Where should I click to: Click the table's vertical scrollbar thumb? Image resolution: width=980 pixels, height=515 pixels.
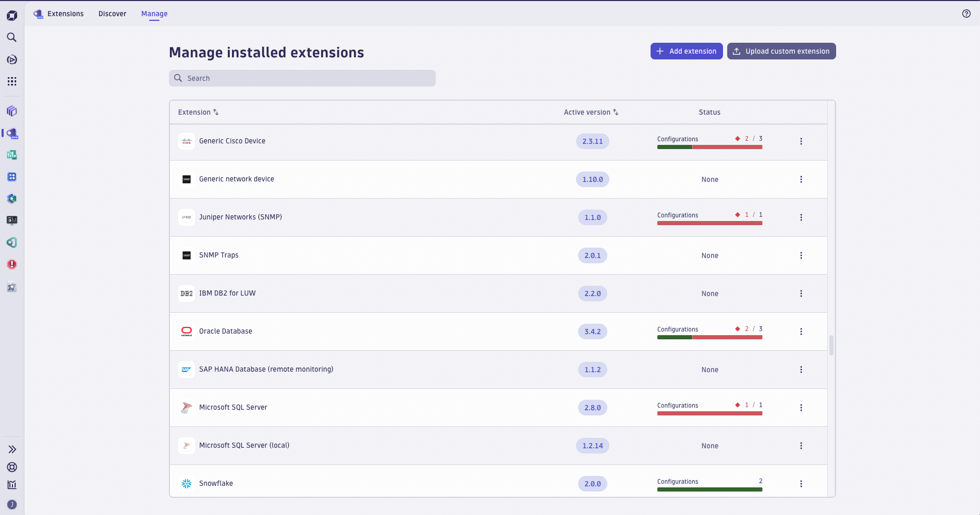tap(831, 345)
